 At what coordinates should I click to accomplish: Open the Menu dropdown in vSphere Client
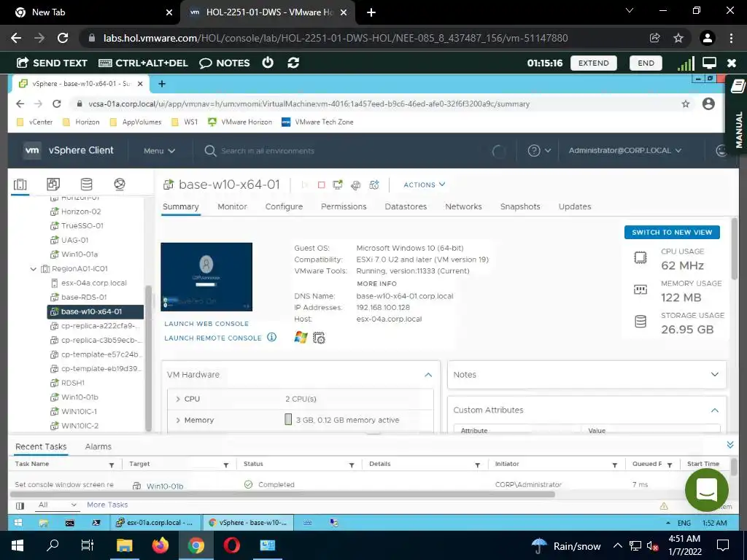(x=160, y=150)
